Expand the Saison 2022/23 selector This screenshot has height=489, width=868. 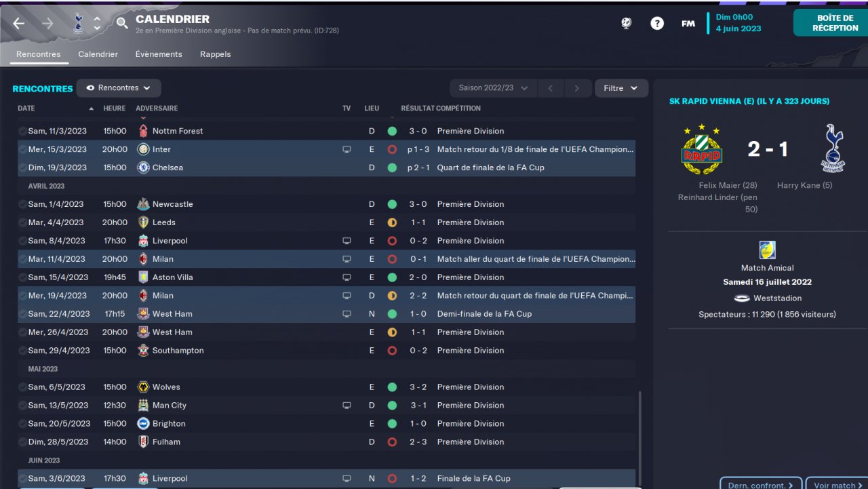click(493, 88)
